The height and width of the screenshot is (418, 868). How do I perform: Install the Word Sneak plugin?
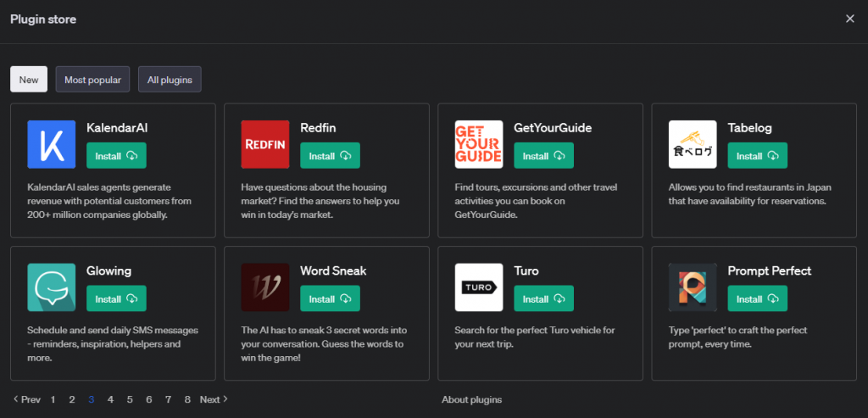click(330, 299)
